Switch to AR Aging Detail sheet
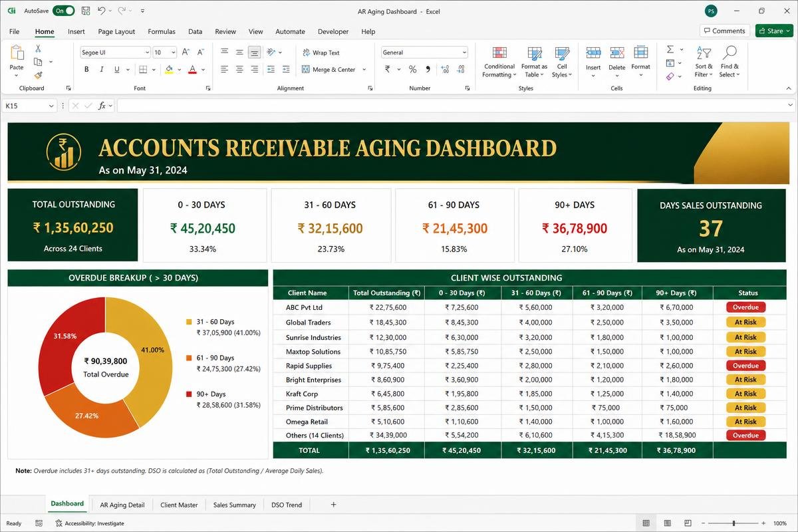This screenshot has width=798, height=532. [x=122, y=505]
